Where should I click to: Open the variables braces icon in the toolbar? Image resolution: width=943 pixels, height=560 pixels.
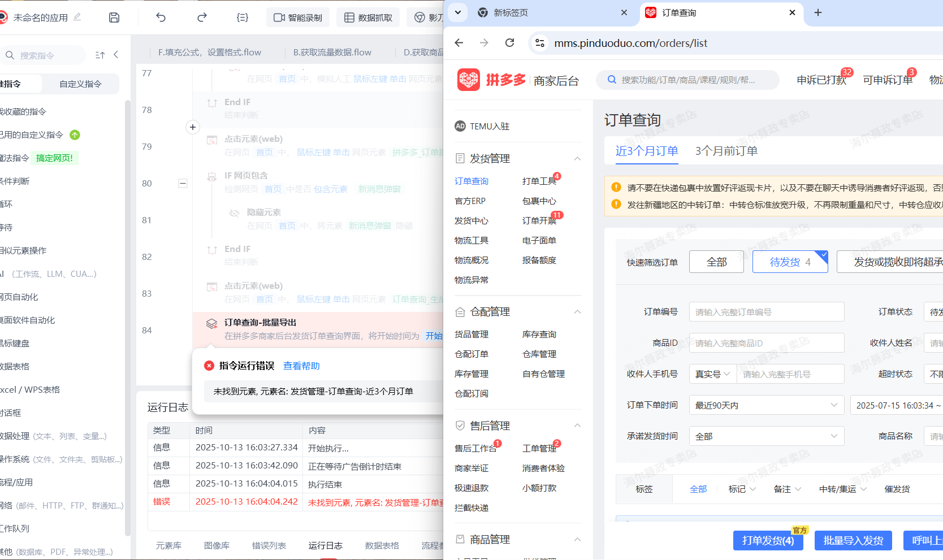click(x=243, y=18)
